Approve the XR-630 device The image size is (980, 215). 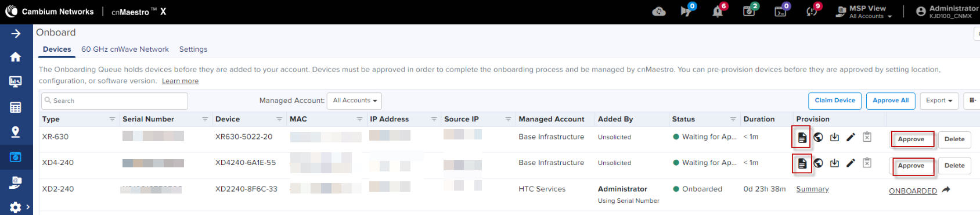pyautogui.click(x=911, y=139)
